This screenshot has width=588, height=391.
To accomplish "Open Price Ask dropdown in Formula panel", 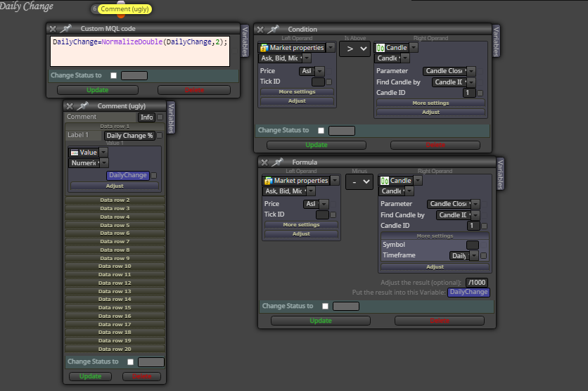I will coord(324,204).
